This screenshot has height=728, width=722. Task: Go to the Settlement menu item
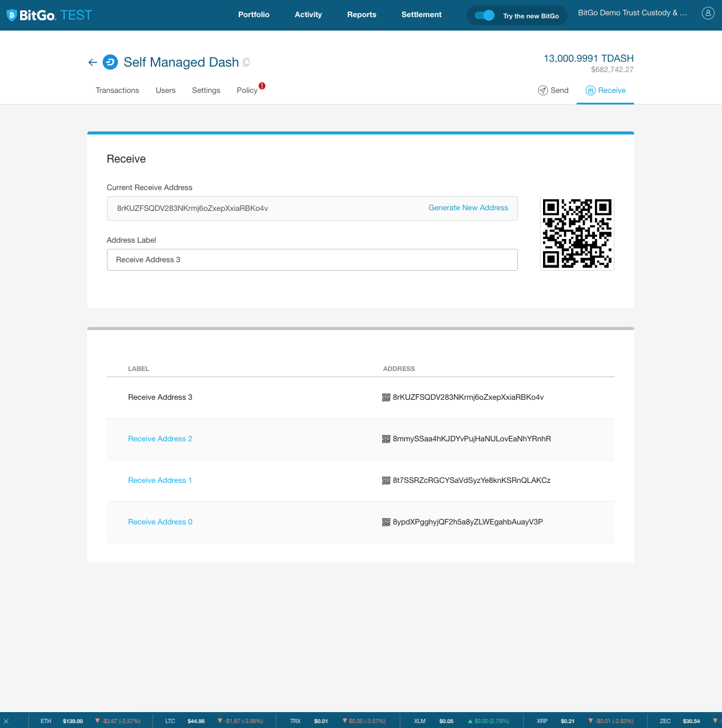coord(421,15)
